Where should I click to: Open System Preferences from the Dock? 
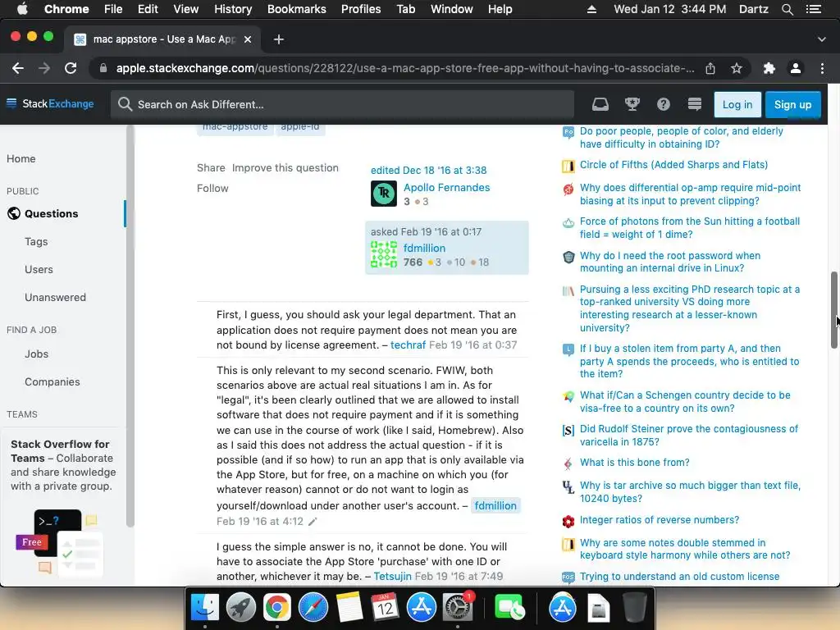pyautogui.click(x=457, y=608)
